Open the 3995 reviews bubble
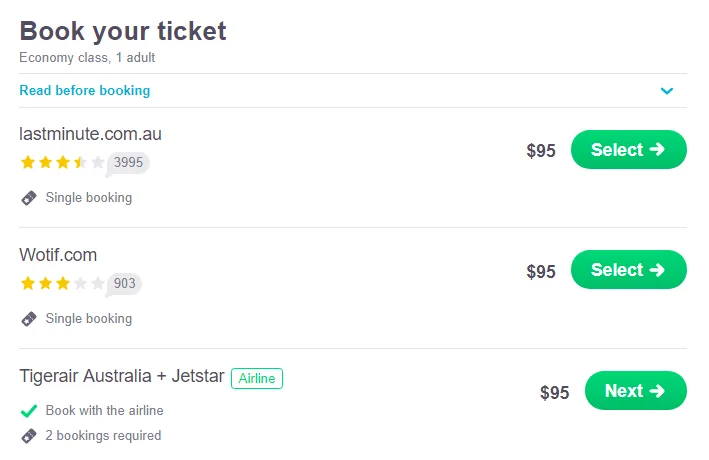The width and height of the screenshot is (709, 460). pos(128,162)
